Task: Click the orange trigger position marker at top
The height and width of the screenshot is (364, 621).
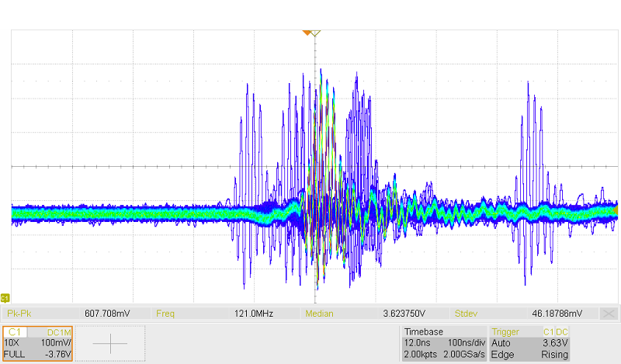Action: coord(307,32)
